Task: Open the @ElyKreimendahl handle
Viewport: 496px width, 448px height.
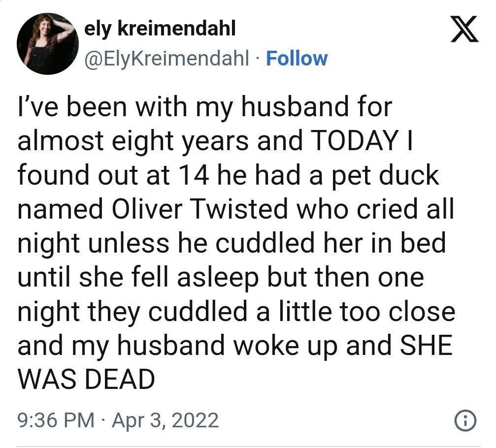Action: tap(167, 58)
